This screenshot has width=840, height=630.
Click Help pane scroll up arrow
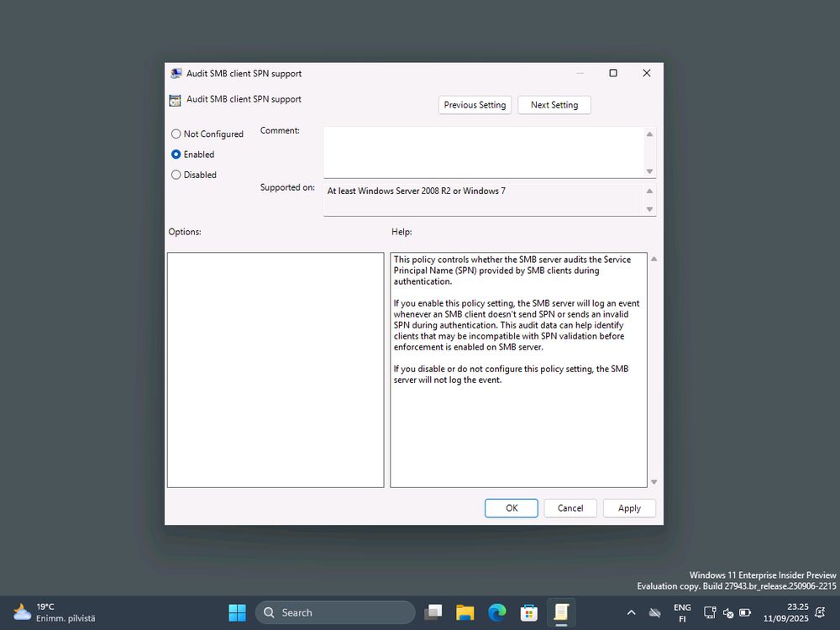(654, 259)
